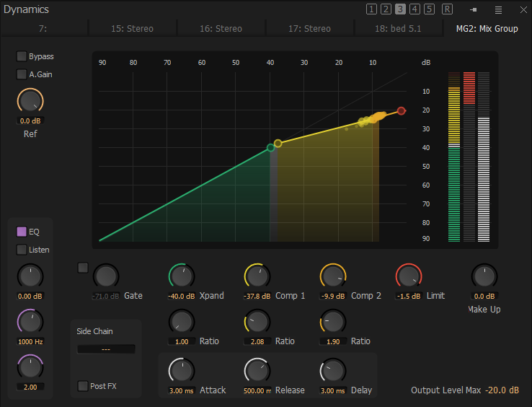The width and height of the screenshot is (532, 407).
Task: Click the green expander node on graph
Action: pyautogui.click(x=271, y=147)
